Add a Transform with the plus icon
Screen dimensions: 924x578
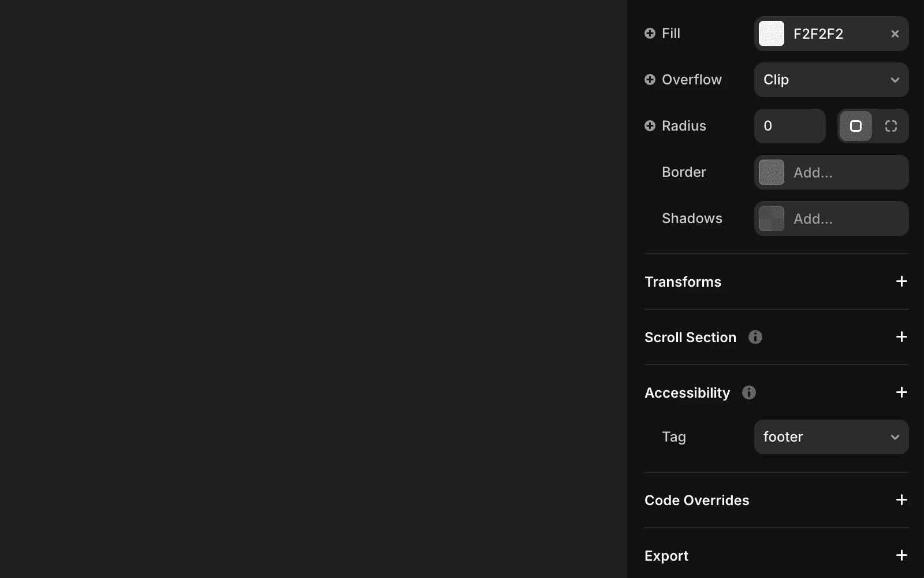(x=901, y=281)
